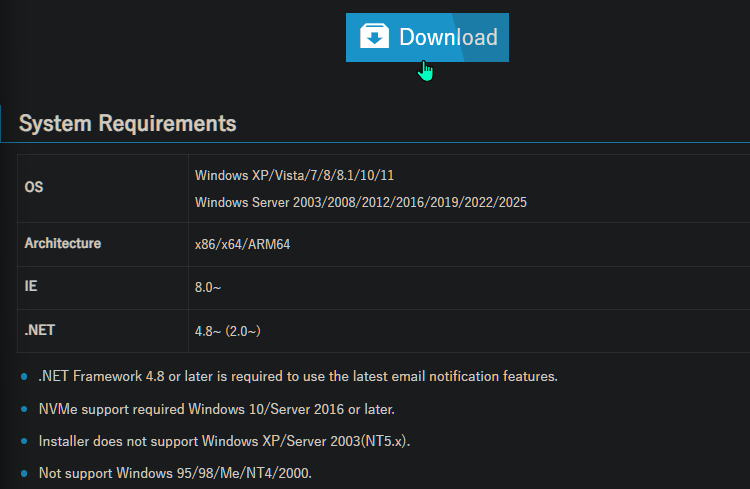Click the 4.8~ (2.0~) value

tap(228, 330)
